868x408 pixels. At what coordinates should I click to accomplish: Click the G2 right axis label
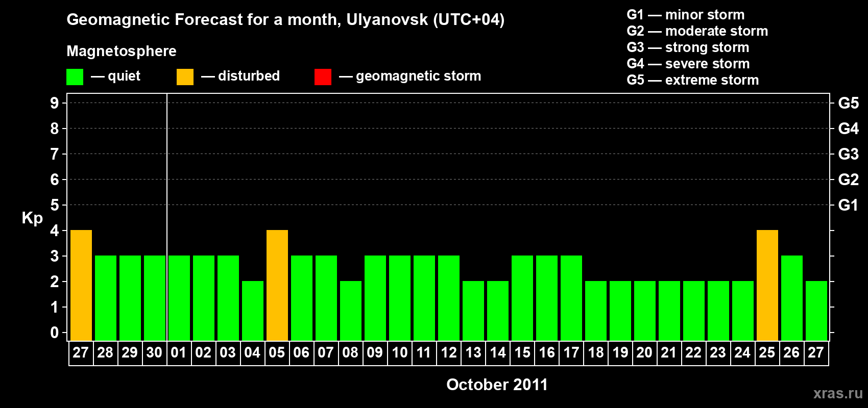tap(848, 180)
